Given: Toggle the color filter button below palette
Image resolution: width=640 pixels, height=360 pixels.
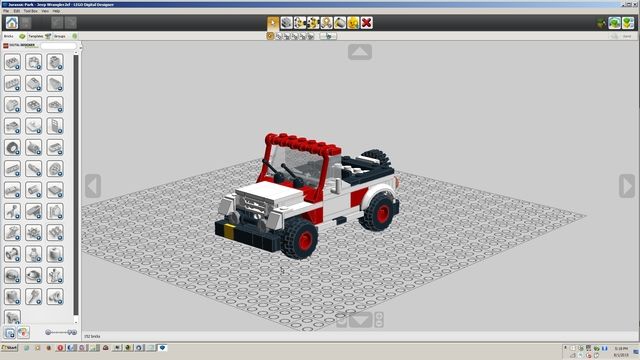Looking at the screenshot, I should (x=23, y=333).
